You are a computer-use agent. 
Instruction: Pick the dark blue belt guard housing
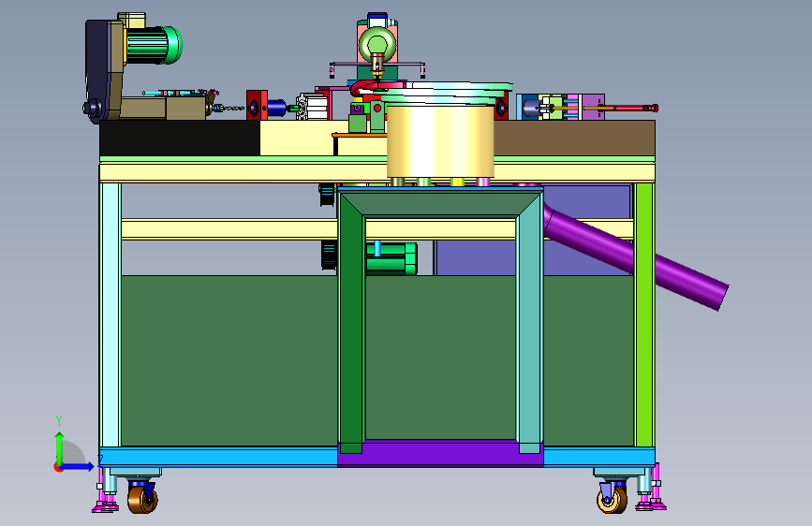pyautogui.click(x=104, y=70)
